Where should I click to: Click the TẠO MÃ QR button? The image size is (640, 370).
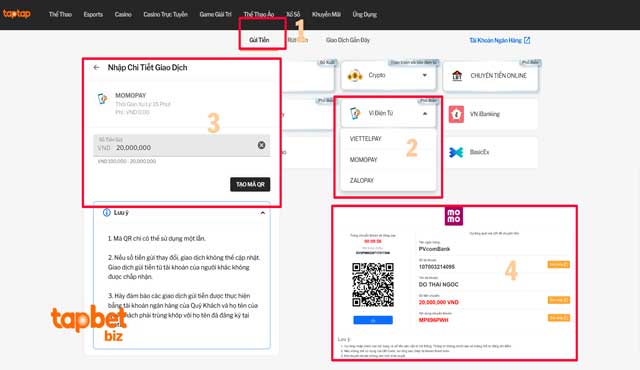tap(250, 184)
